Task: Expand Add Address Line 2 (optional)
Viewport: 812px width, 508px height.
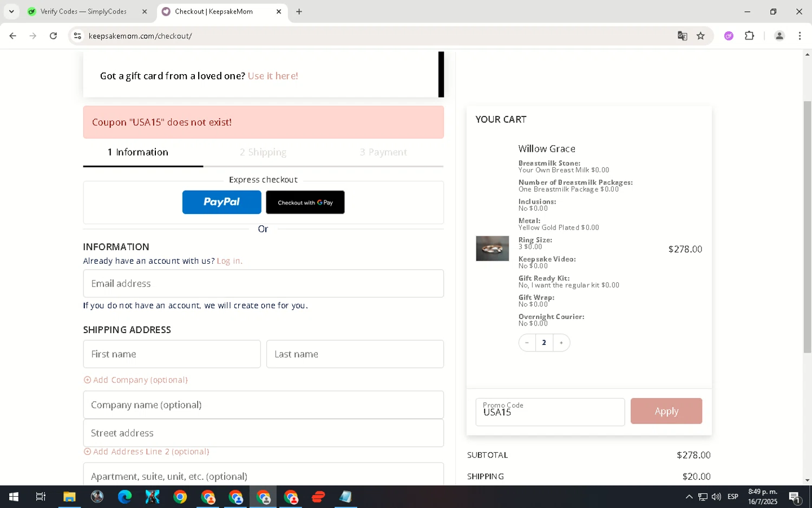Action: pos(146,452)
